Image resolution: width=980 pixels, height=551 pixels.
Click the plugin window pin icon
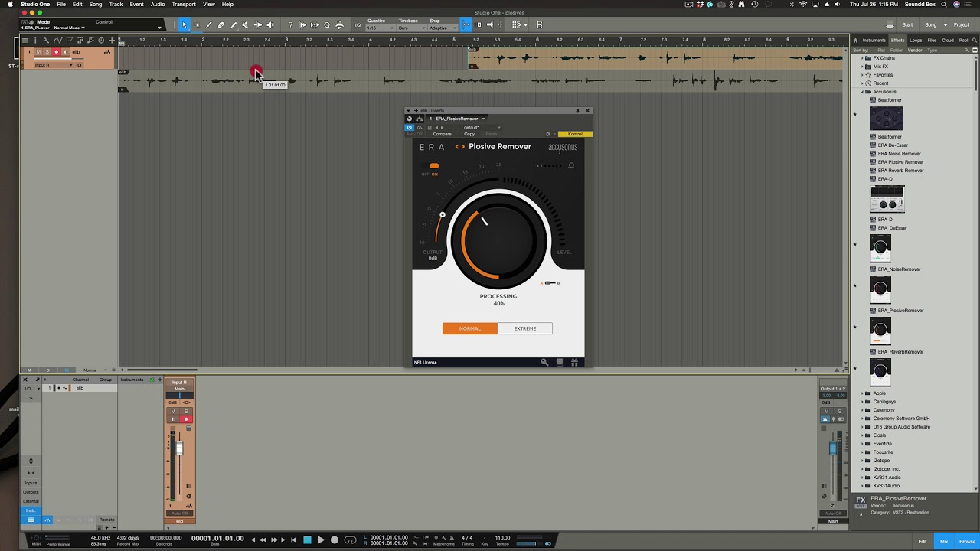577,110
